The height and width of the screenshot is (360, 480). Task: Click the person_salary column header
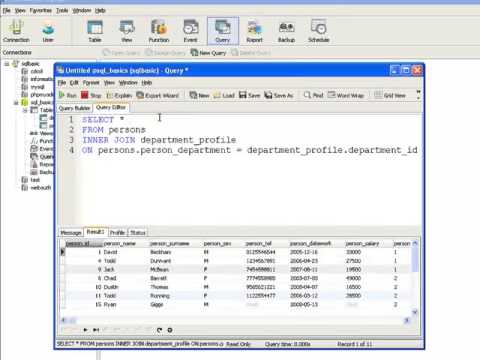coord(368,244)
